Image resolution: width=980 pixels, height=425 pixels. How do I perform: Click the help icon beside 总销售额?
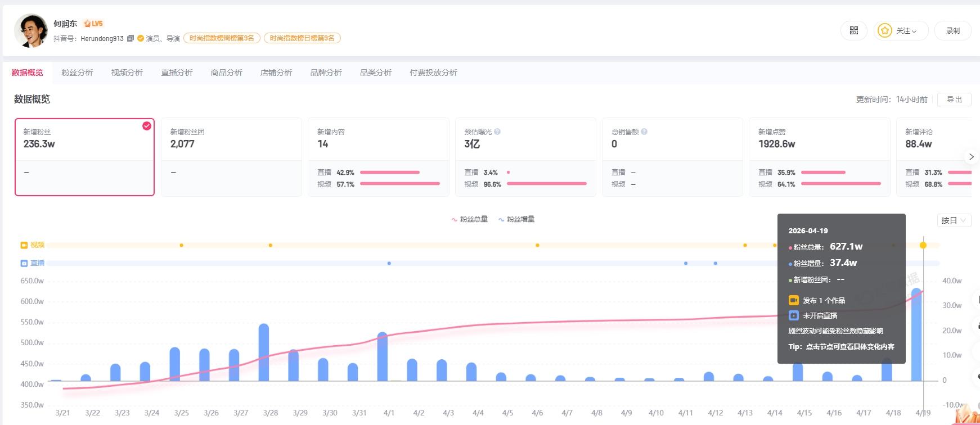pyautogui.click(x=644, y=132)
